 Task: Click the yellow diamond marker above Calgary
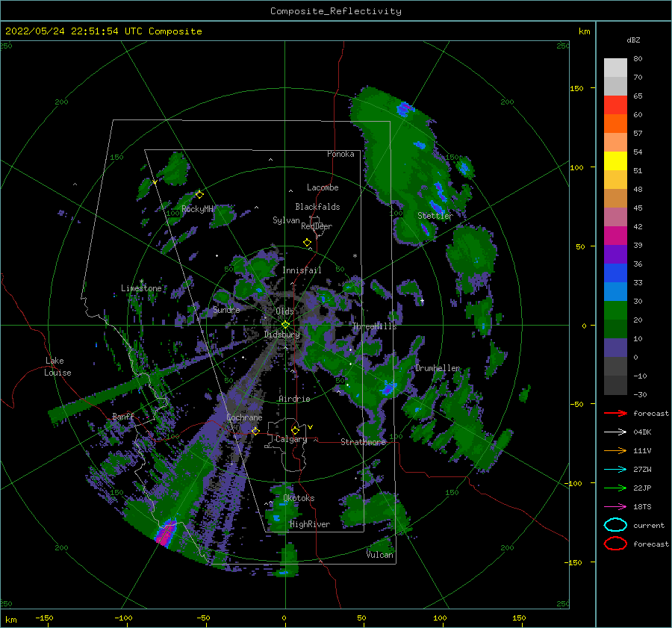click(x=295, y=430)
